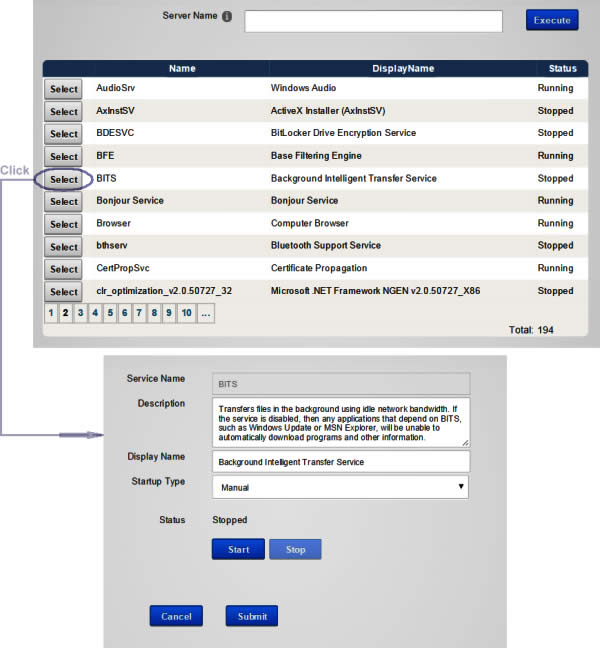Click the ActiveX Installer (AxInstSV) text
Image resolution: width=600 pixels, height=648 pixels.
[328, 111]
